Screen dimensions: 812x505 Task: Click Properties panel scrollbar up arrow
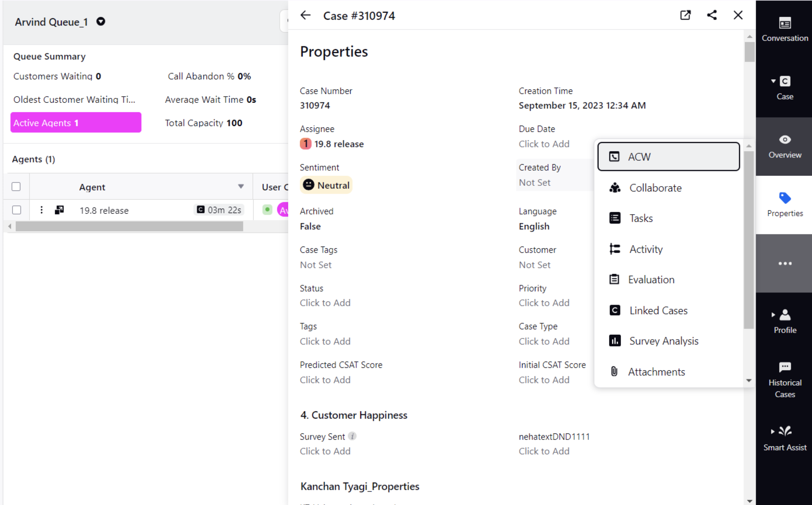pos(749,36)
